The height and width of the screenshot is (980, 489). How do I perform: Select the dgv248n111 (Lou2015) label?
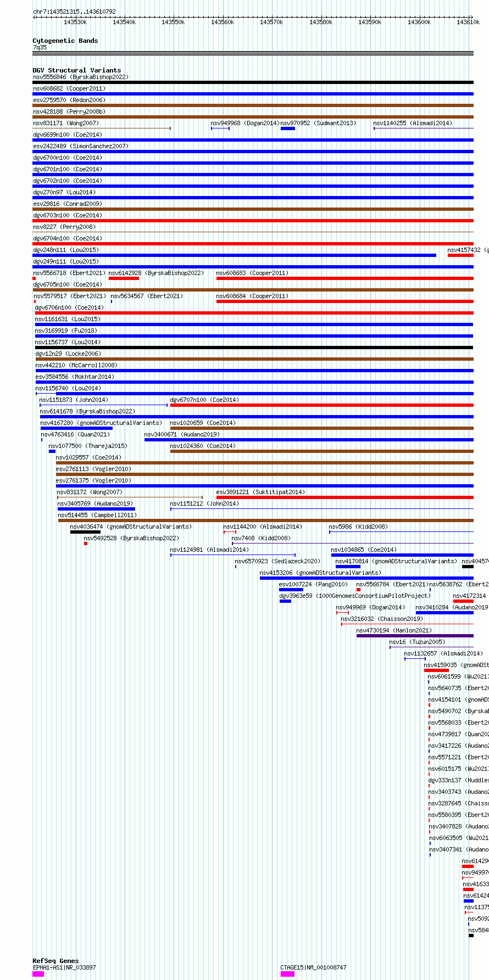(x=66, y=250)
